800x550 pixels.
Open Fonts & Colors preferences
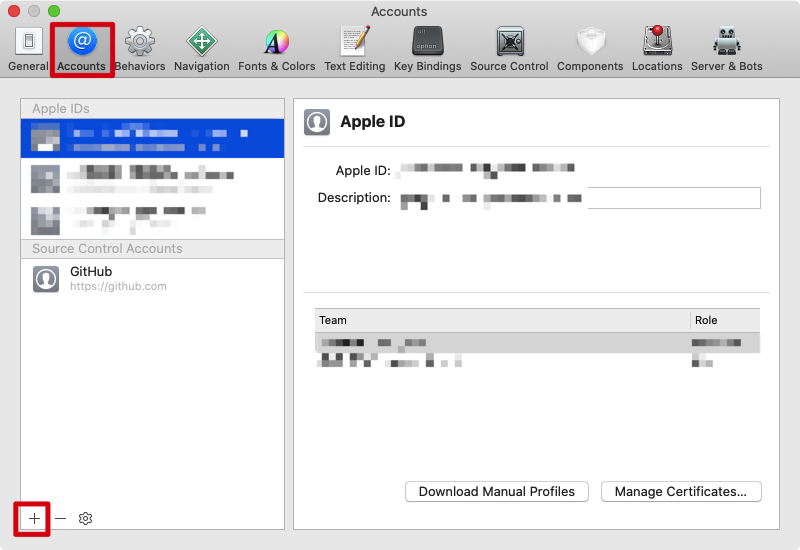point(277,49)
